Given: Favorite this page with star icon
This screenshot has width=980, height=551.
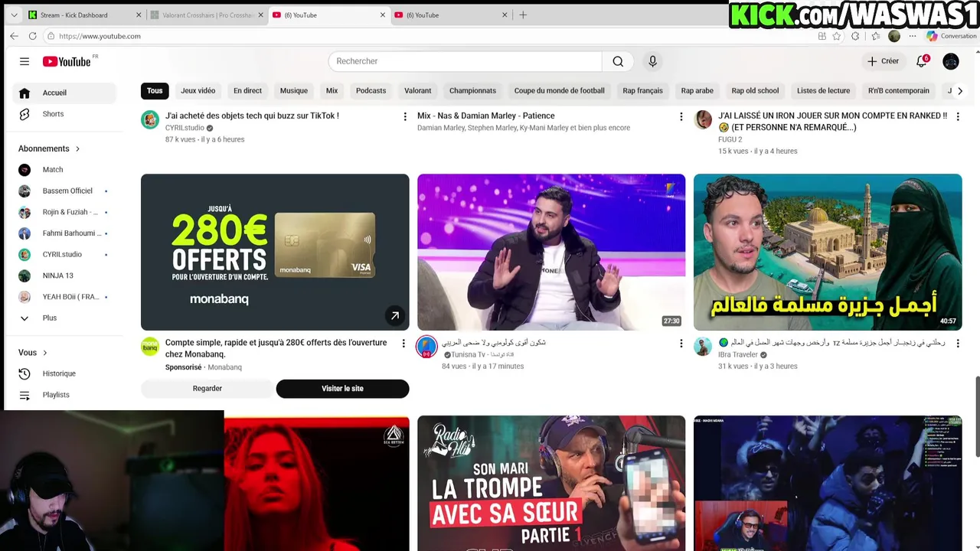Looking at the screenshot, I should (836, 36).
